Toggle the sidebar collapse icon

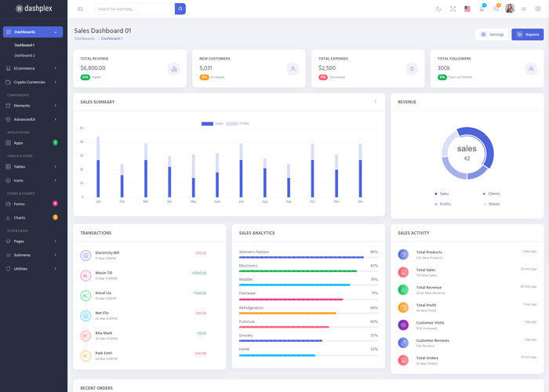(80, 9)
